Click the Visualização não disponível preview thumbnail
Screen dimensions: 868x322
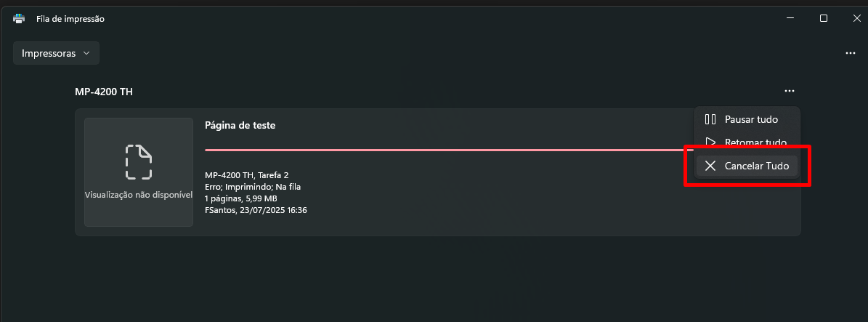[139, 172]
